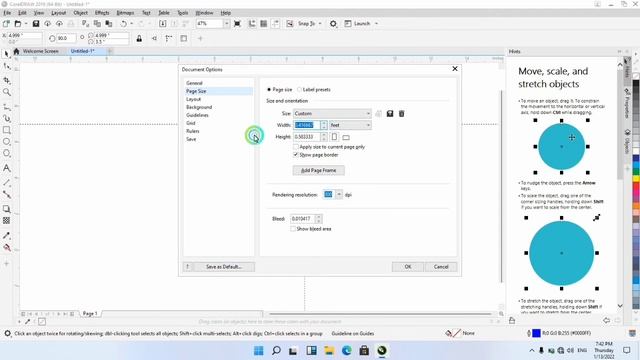Image resolution: width=640 pixels, height=360 pixels.
Task: Click the blue fill color indicator
Action: pyautogui.click(x=536, y=333)
